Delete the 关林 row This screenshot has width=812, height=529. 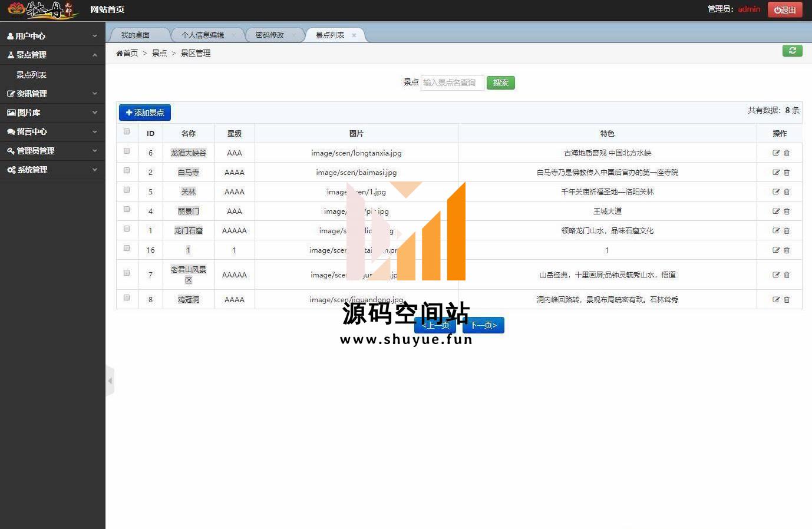click(787, 191)
